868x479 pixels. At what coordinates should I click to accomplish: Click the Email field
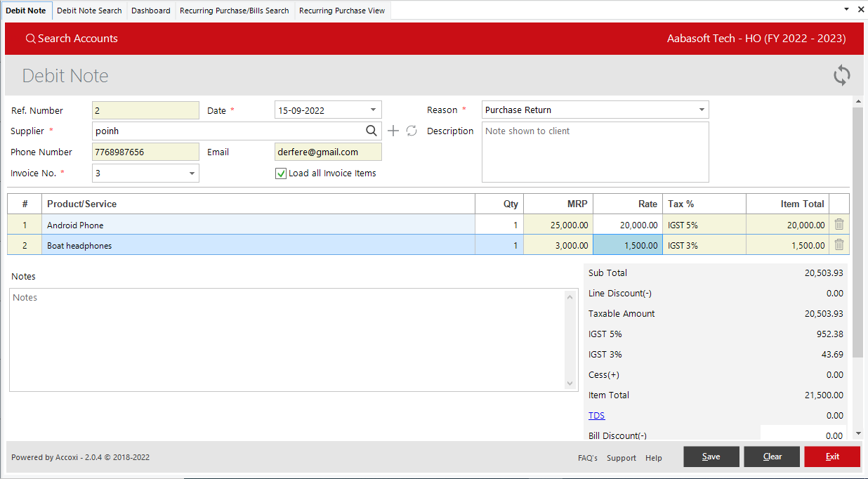328,152
